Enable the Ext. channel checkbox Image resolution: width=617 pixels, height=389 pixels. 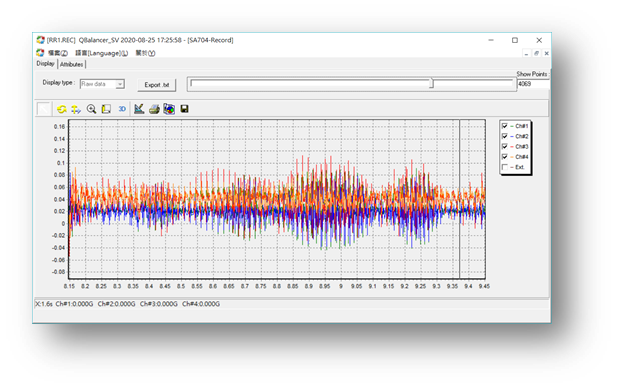[x=504, y=167]
